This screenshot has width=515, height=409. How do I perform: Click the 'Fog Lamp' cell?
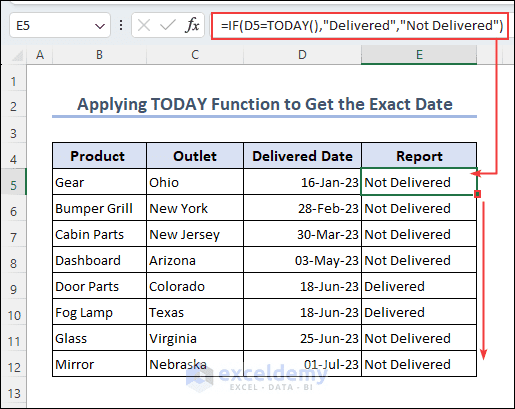tap(99, 312)
